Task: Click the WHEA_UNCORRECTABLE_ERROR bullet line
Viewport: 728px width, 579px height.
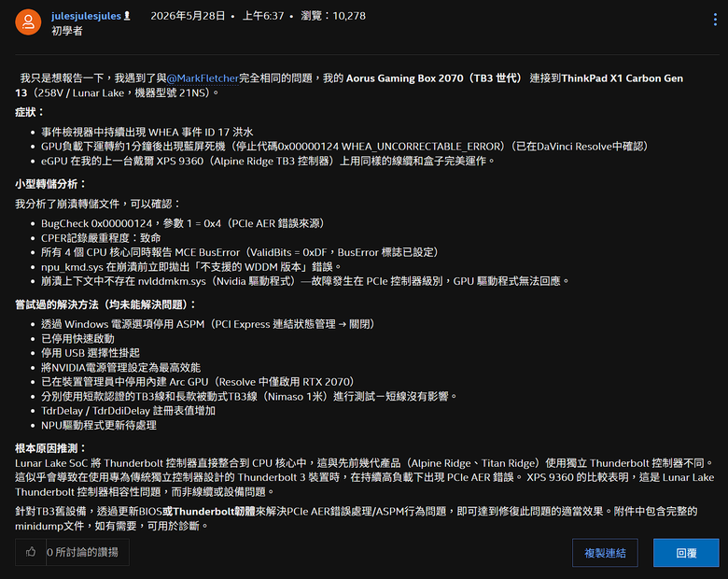Action: coord(344,147)
